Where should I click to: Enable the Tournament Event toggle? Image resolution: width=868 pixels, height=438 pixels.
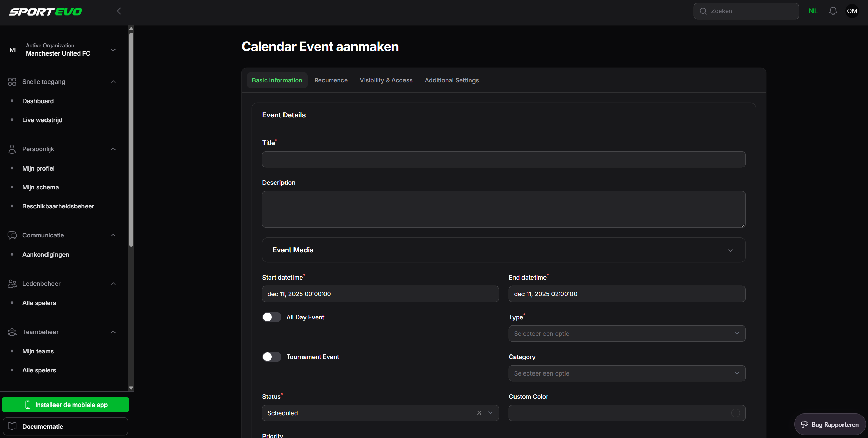tap(272, 357)
